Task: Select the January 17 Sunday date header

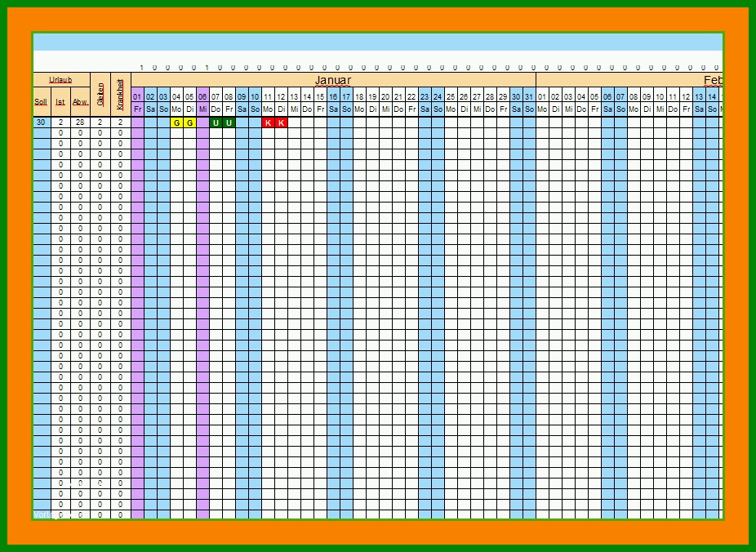Action: point(346,96)
